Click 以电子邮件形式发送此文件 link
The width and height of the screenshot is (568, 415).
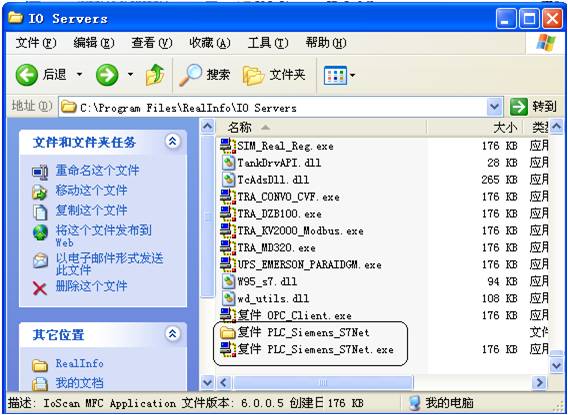[109, 264]
